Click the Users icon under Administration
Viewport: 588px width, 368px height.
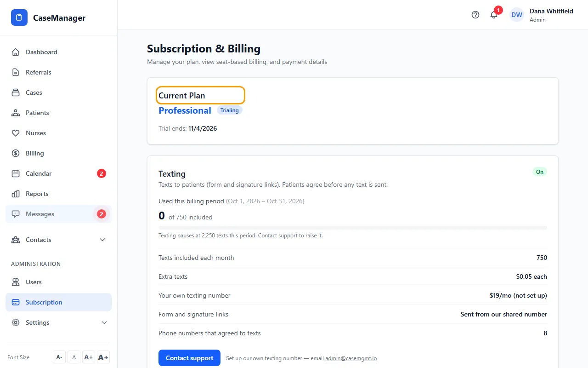(x=16, y=282)
